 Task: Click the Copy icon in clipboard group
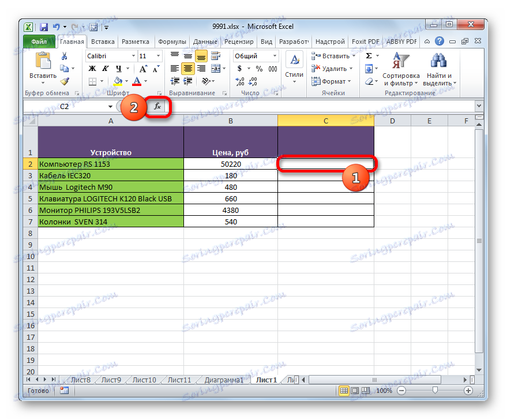point(65,68)
